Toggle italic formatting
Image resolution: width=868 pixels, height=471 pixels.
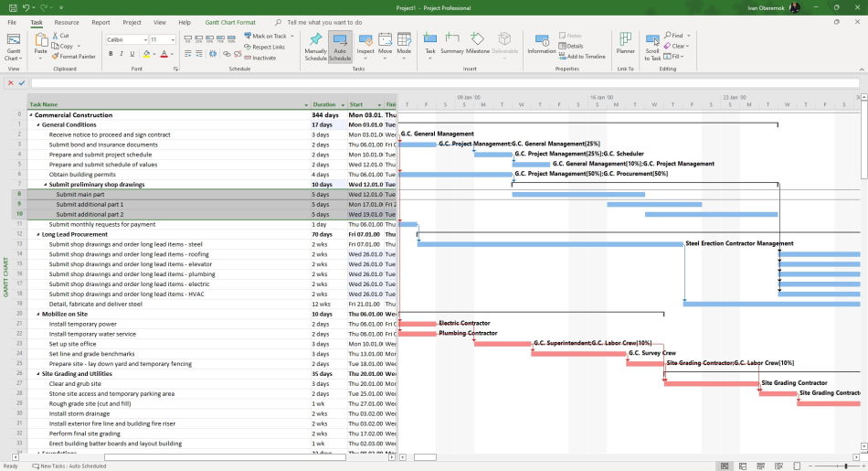click(x=122, y=54)
